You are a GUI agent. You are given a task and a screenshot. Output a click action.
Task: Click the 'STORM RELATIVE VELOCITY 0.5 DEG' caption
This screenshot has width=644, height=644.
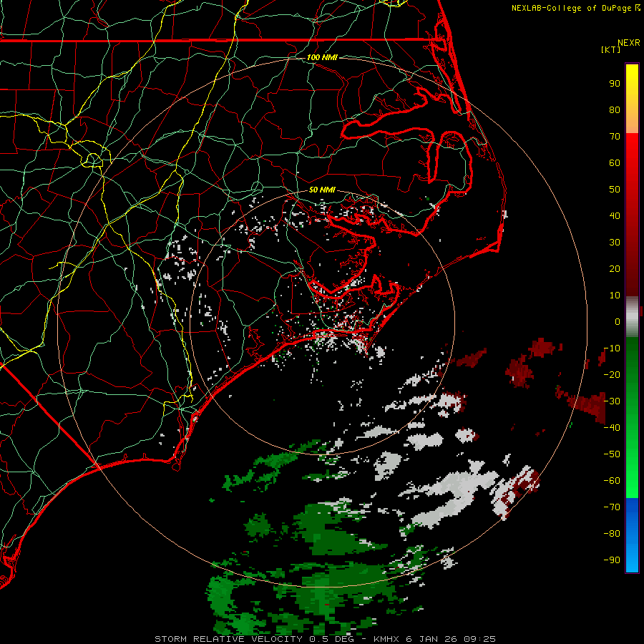(254, 639)
